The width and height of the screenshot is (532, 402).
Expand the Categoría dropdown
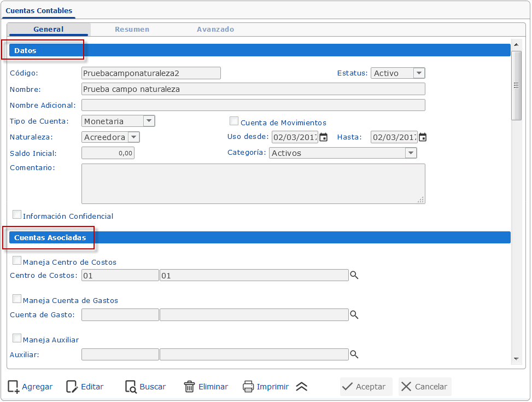[x=411, y=153]
